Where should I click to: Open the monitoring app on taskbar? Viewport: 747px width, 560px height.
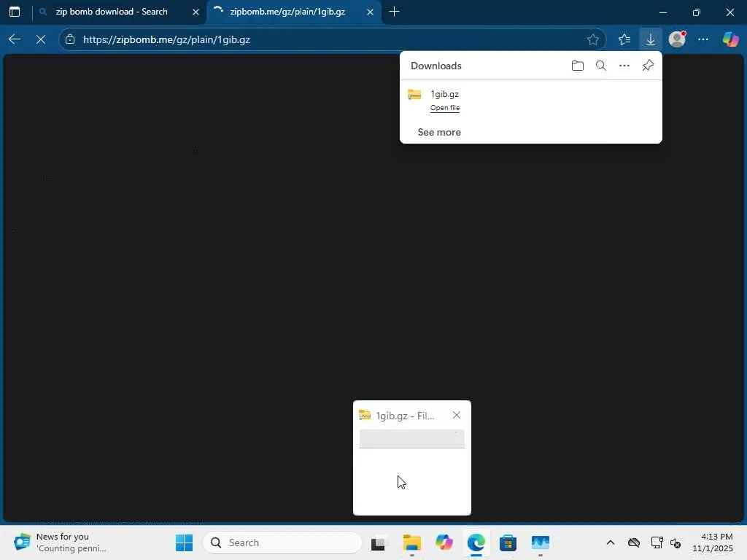[x=541, y=542]
